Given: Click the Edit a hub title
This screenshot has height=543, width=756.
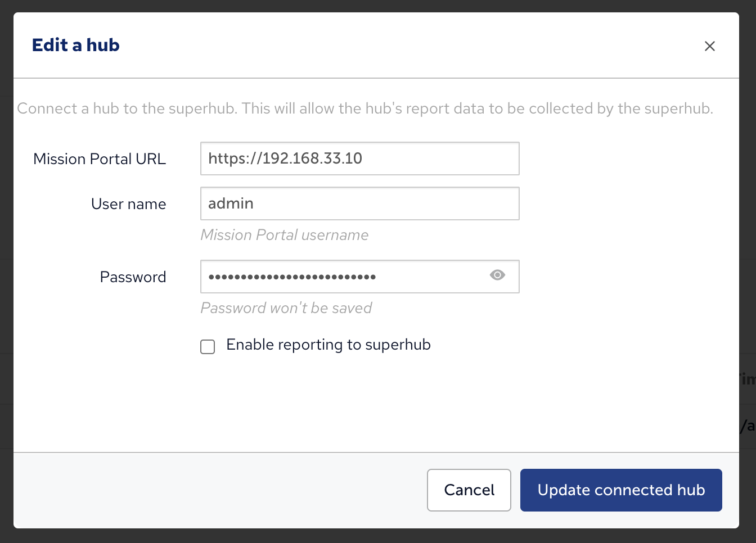Looking at the screenshot, I should click(x=75, y=45).
